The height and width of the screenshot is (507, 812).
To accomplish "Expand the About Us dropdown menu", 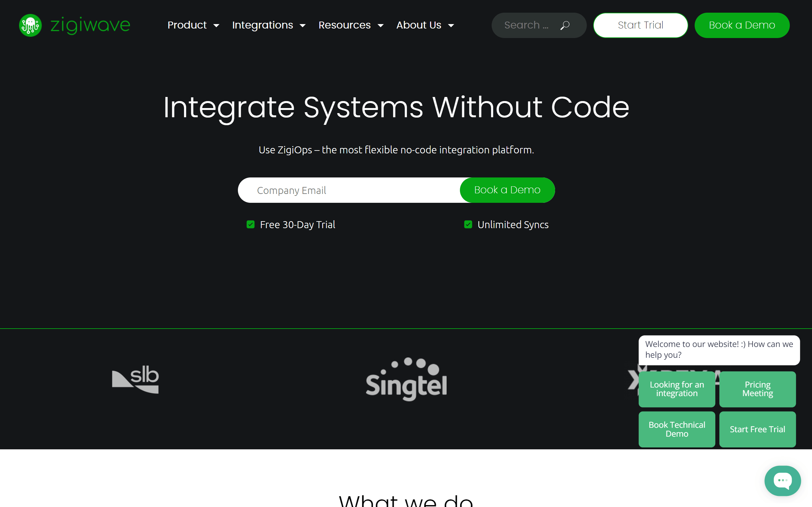I will tap(425, 25).
